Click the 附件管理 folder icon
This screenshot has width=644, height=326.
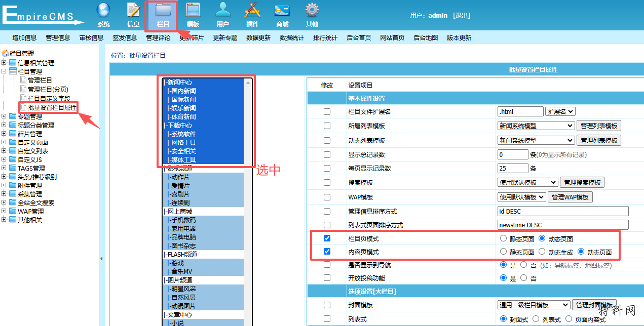pyautogui.click(x=13, y=185)
